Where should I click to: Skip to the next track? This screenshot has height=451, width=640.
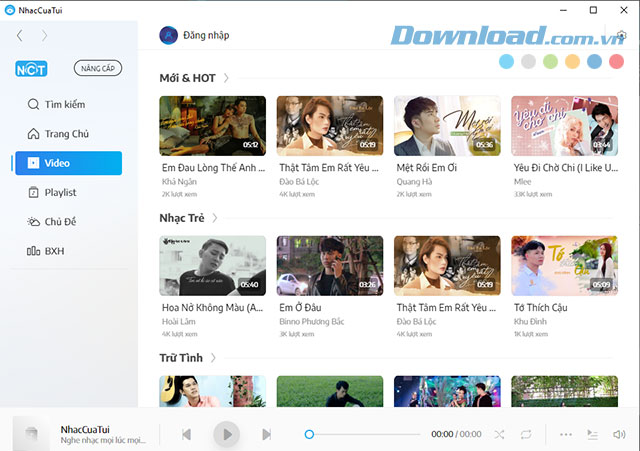pyautogui.click(x=266, y=434)
